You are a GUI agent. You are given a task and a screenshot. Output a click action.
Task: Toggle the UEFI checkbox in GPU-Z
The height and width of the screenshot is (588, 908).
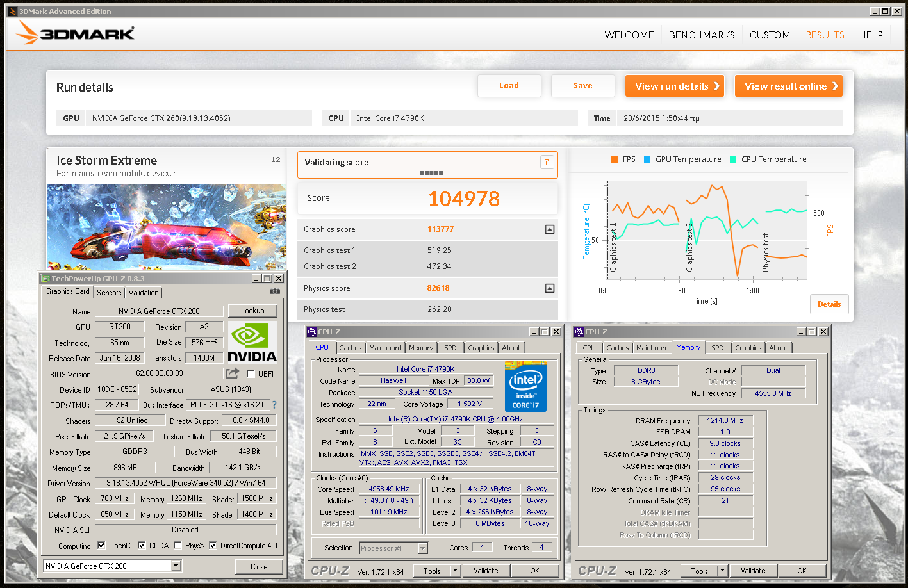point(251,374)
